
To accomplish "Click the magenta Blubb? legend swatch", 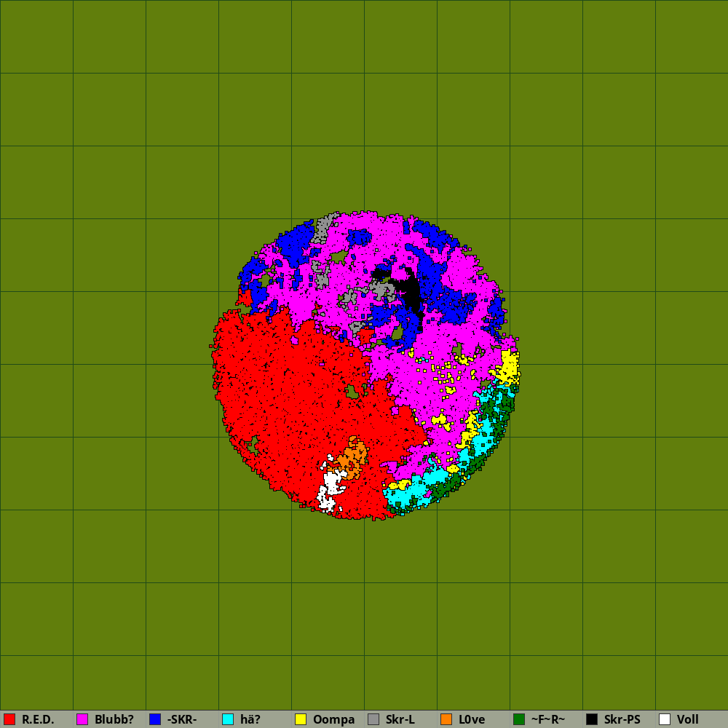I will (x=82, y=719).
